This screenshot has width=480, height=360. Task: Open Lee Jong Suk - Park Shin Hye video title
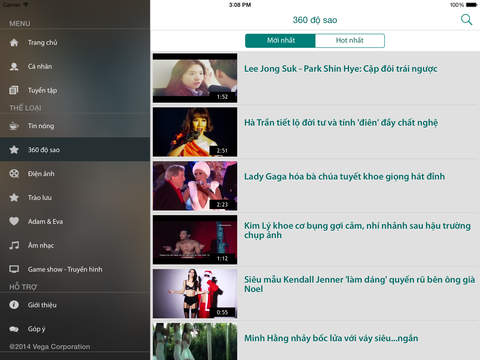click(x=340, y=69)
